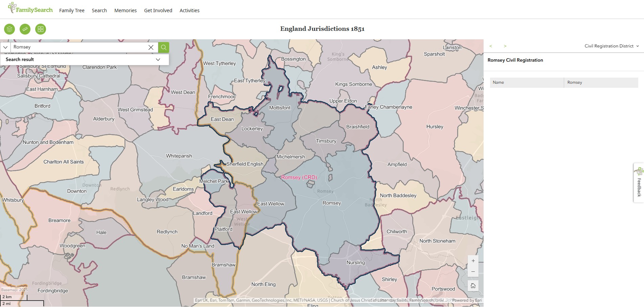
Task: Open the Family Tree menu
Action: (x=72, y=11)
